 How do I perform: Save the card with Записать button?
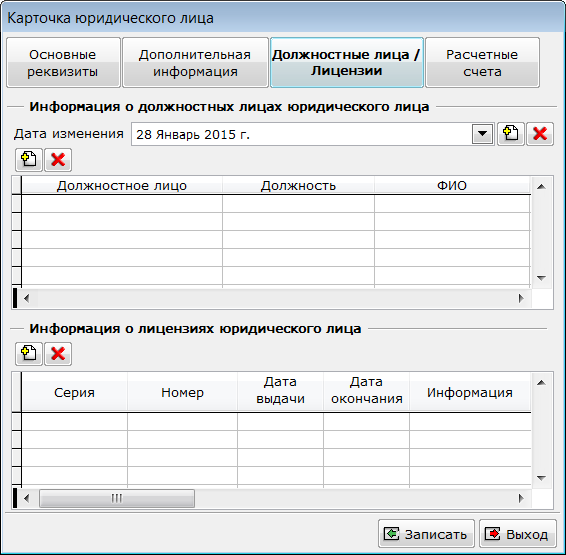point(426,534)
